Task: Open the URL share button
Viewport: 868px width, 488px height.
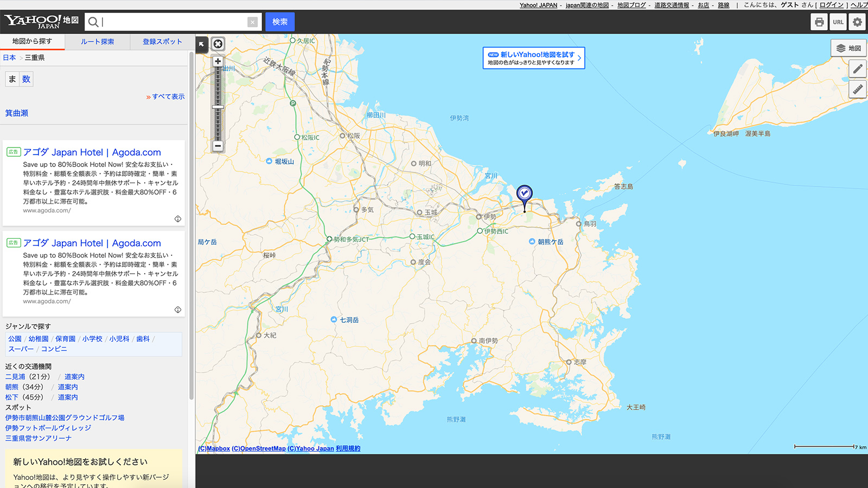Action: [838, 22]
